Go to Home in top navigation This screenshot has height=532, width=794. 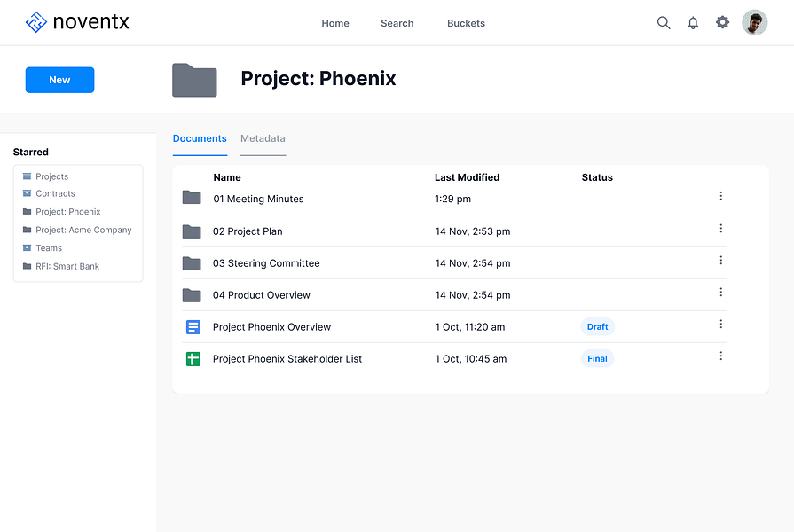click(x=335, y=23)
